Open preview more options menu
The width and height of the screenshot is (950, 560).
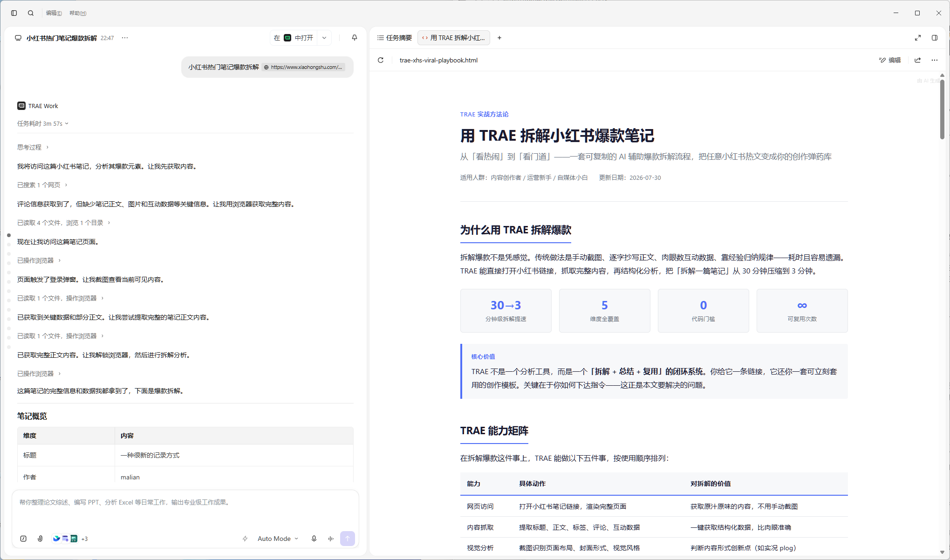point(935,60)
